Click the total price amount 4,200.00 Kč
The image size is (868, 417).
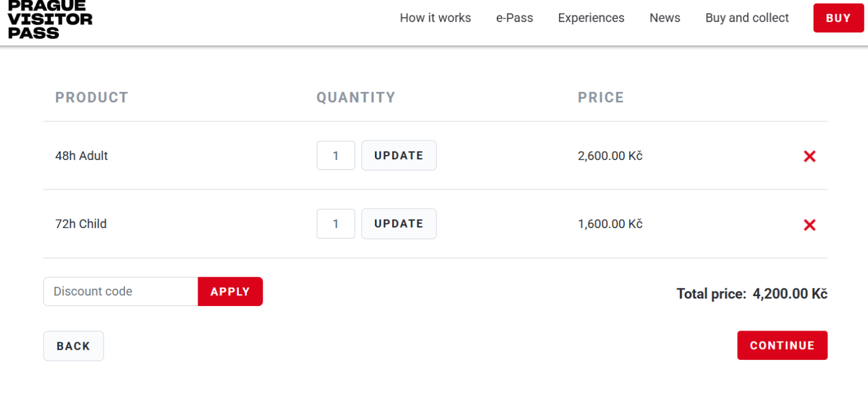[x=790, y=294]
